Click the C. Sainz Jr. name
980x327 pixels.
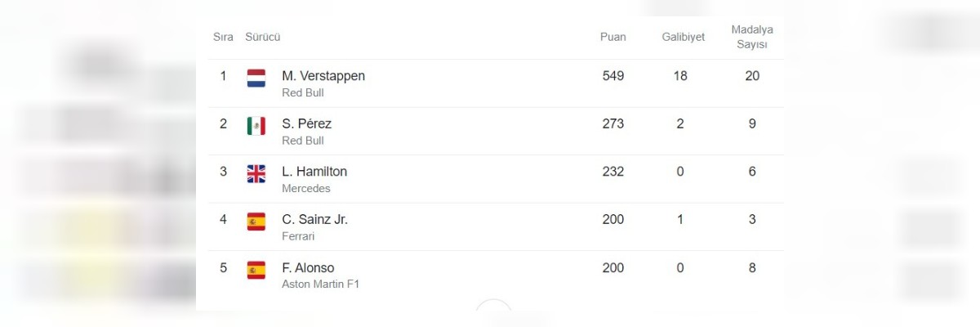coord(314,220)
